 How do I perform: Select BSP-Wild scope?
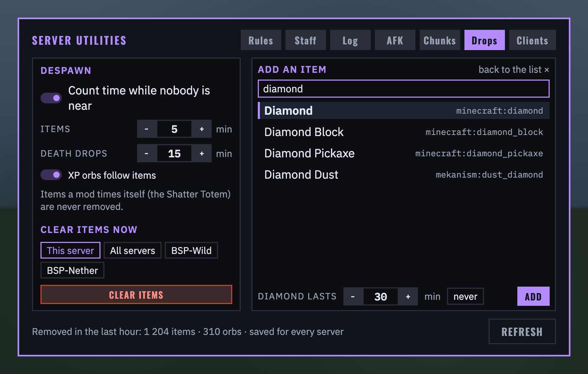[191, 250]
